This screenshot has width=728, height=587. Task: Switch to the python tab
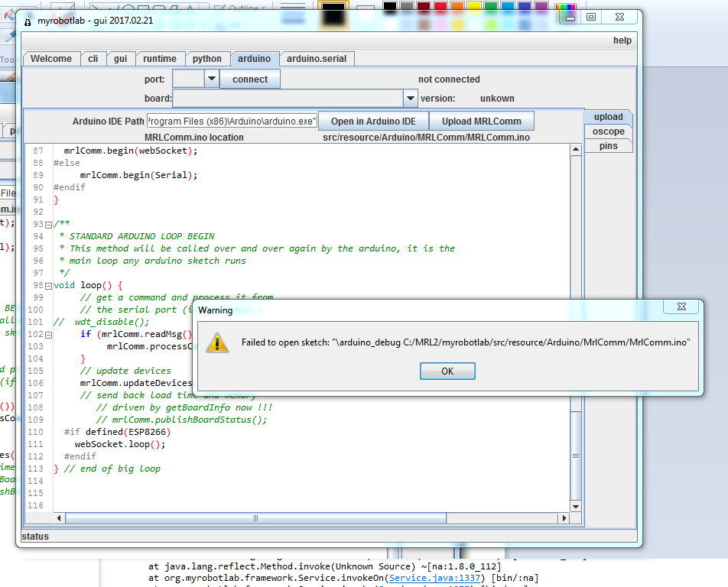tap(207, 59)
